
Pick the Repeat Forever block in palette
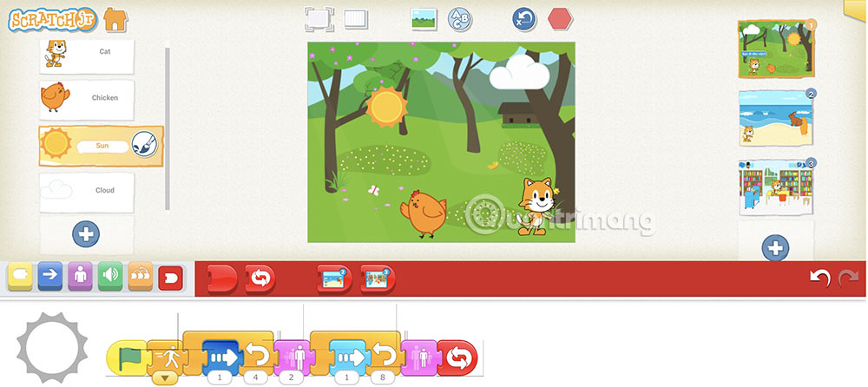click(260, 279)
